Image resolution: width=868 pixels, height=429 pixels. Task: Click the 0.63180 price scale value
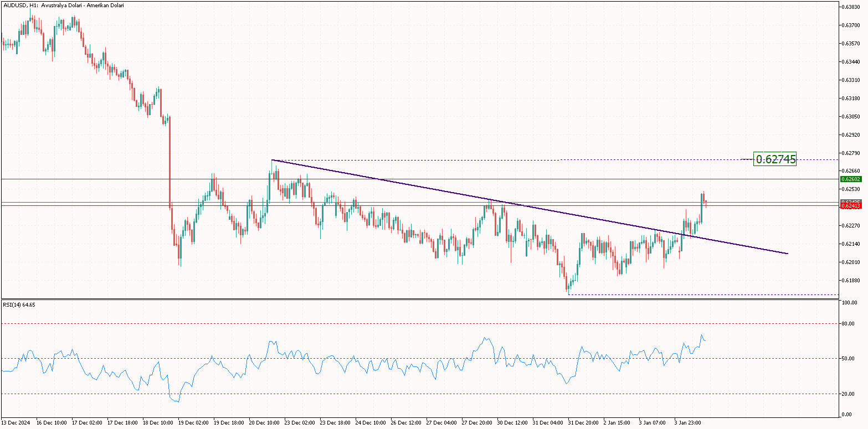click(851, 98)
